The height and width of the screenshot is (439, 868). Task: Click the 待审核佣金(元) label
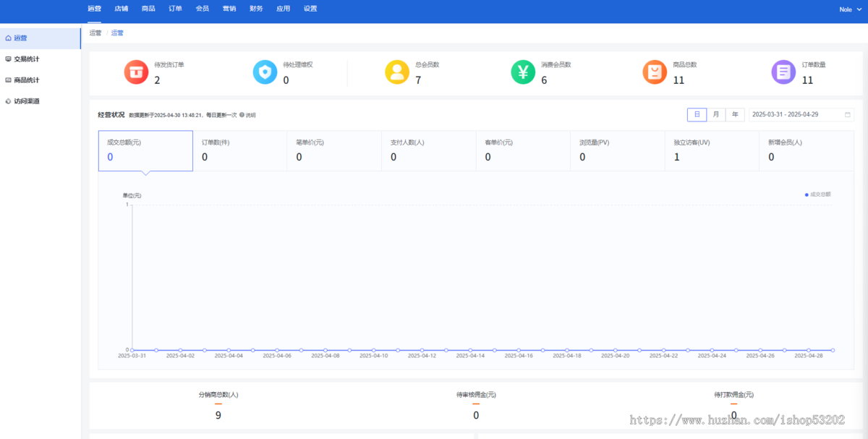[476, 395]
